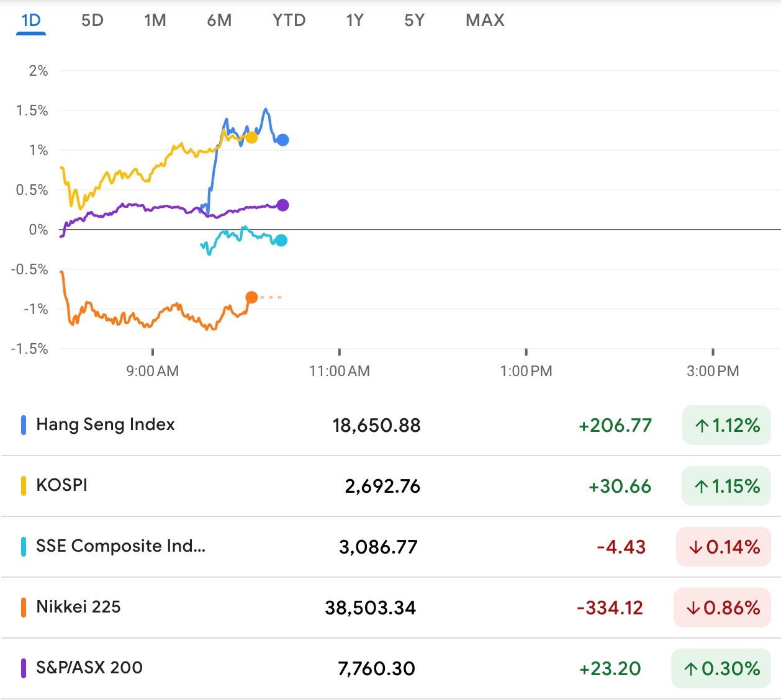Switch to the 5D time range
Viewport: 781px width, 700px height.
tap(93, 20)
